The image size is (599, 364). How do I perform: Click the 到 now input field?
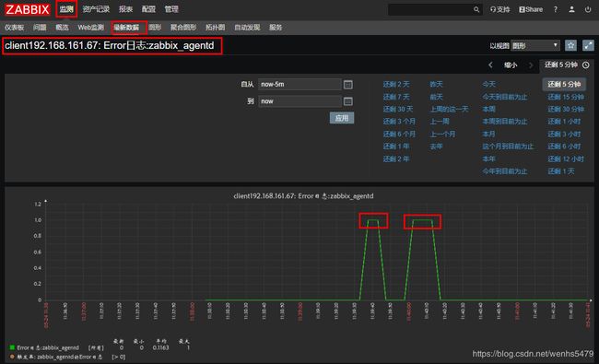click(299, 101)
